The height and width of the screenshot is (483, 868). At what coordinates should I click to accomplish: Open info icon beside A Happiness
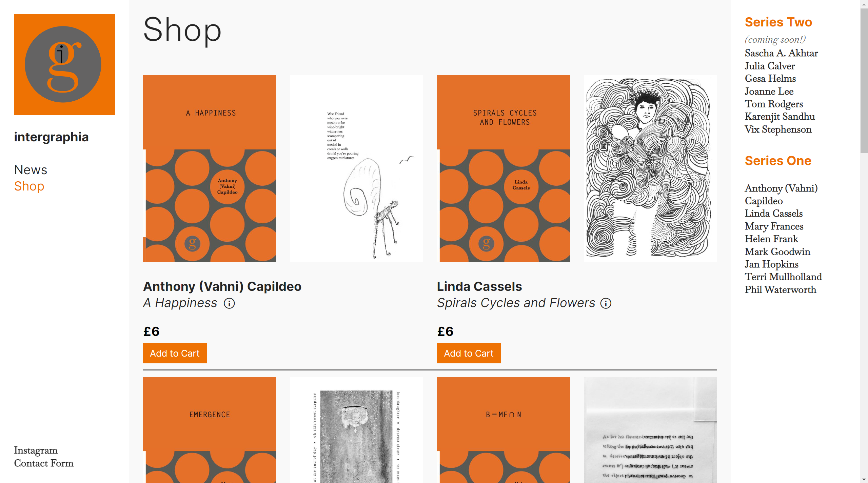click(229, 303)
